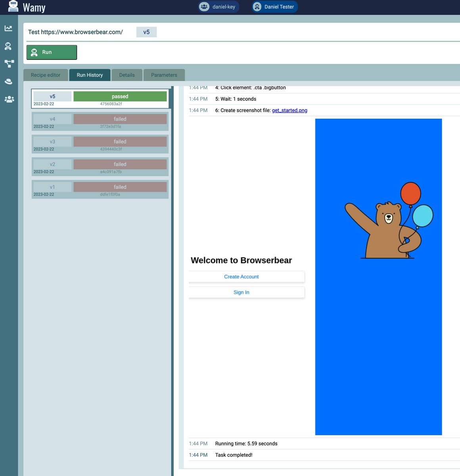Screen dimensions: 460x476
Task: Open the analytics chart sidebar icon
Action: (x=8, y=28)
